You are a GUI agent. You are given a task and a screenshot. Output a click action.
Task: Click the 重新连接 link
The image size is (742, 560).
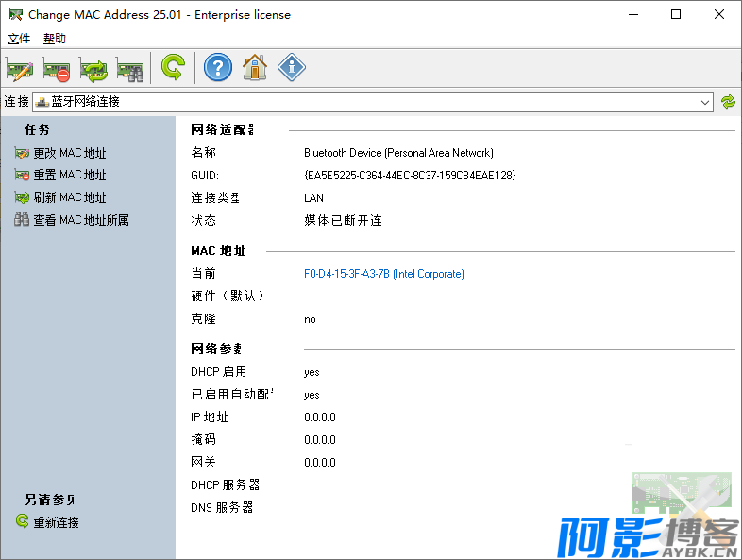tap(56, 522)
